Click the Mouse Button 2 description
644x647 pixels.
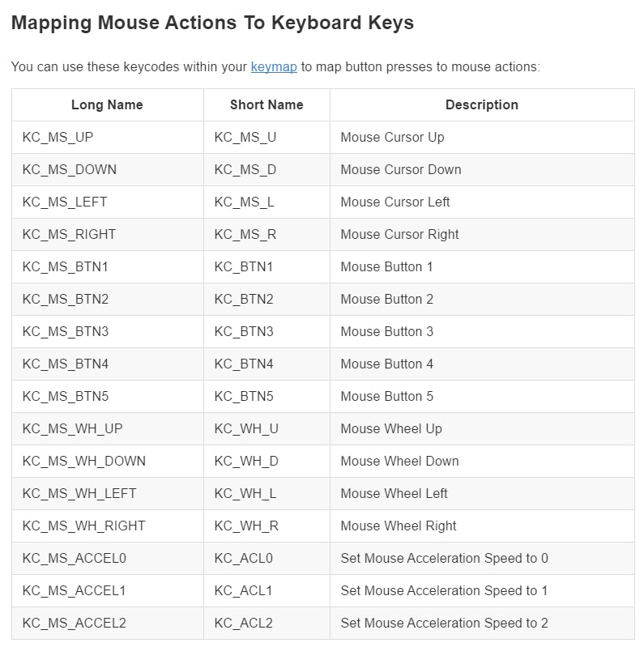[386, 299]
